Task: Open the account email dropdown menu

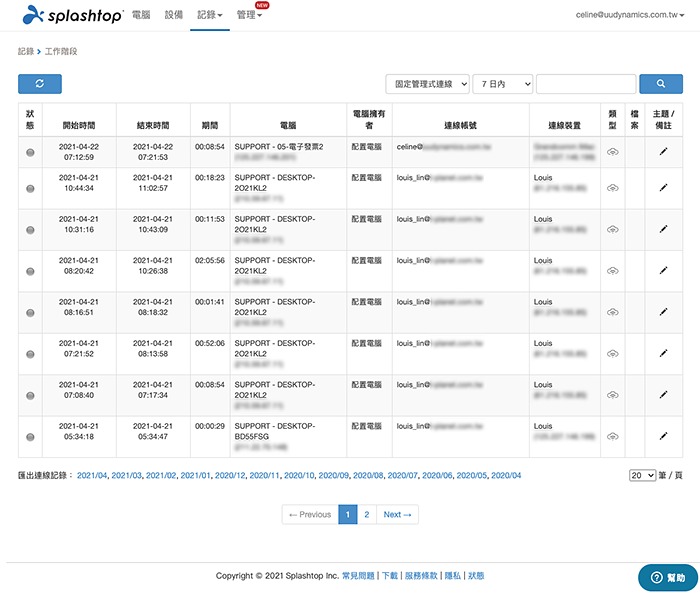Action: coord(634,15)
